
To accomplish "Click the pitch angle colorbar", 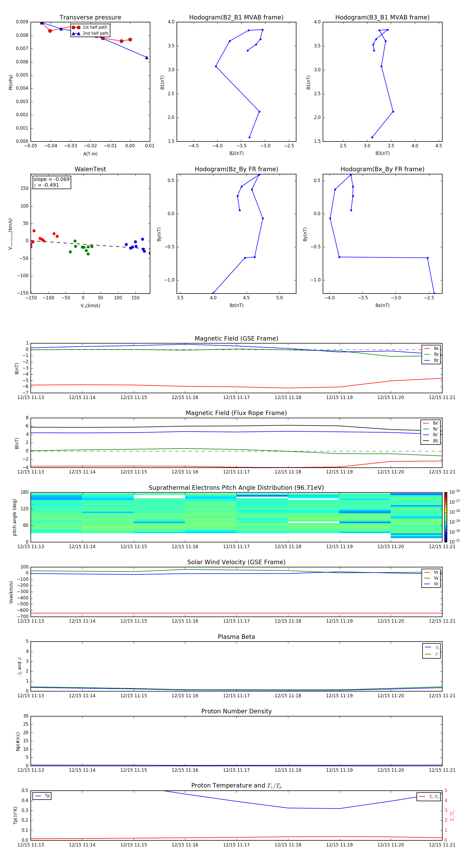I will click(x=446, y=517).
